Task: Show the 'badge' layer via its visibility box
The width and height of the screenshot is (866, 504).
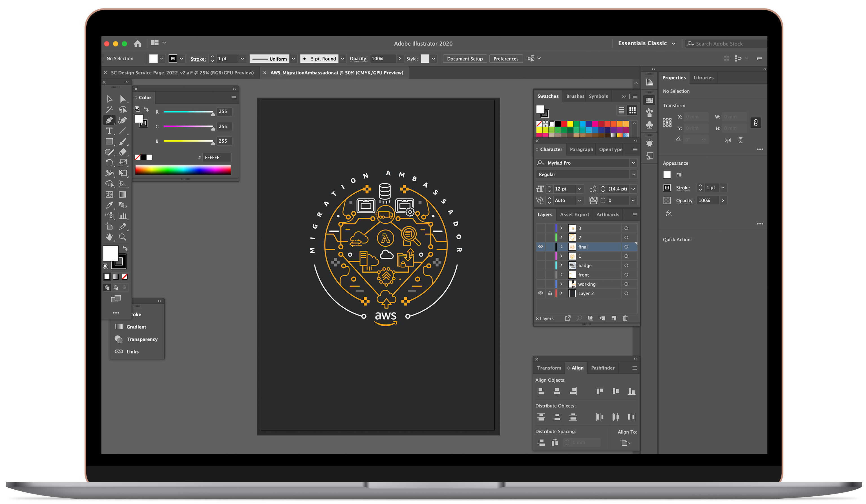Action: [541, 266]
